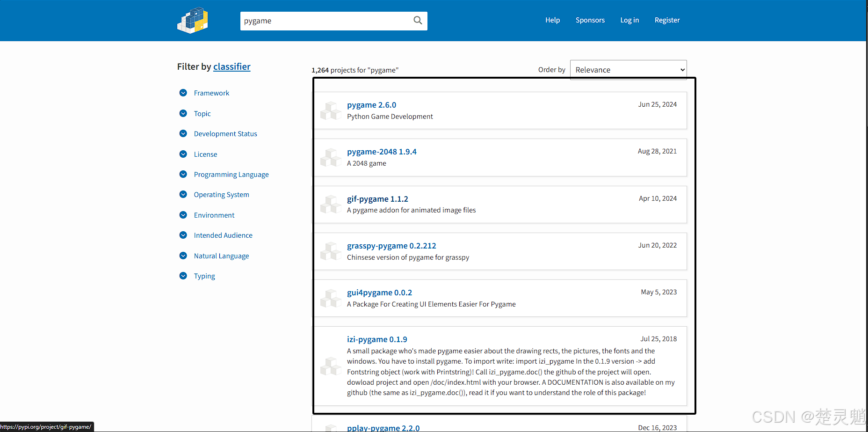Click the package icon beside pygame-2048
This screenshot has width=868, height=432.
(331, 157)
